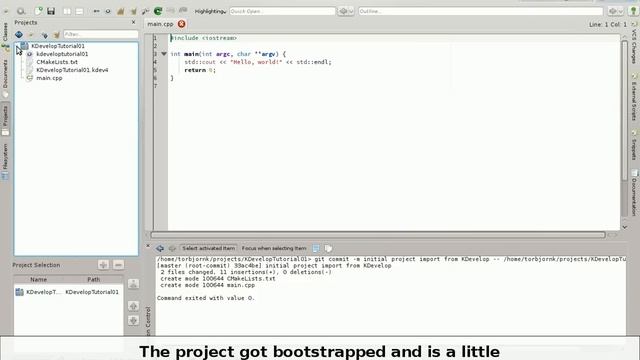This screenshot has height=360, width=640.
Task: Close the version control output panel
Action: 148,246
